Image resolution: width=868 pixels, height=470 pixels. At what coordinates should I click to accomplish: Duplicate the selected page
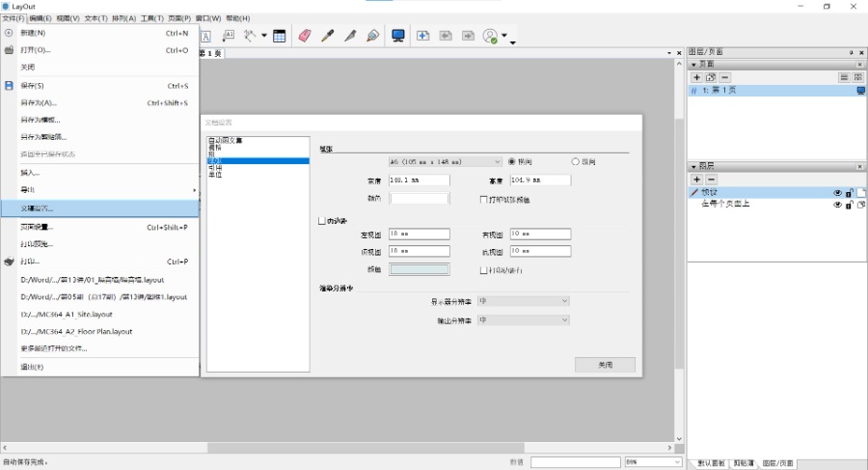click(711, 77)
